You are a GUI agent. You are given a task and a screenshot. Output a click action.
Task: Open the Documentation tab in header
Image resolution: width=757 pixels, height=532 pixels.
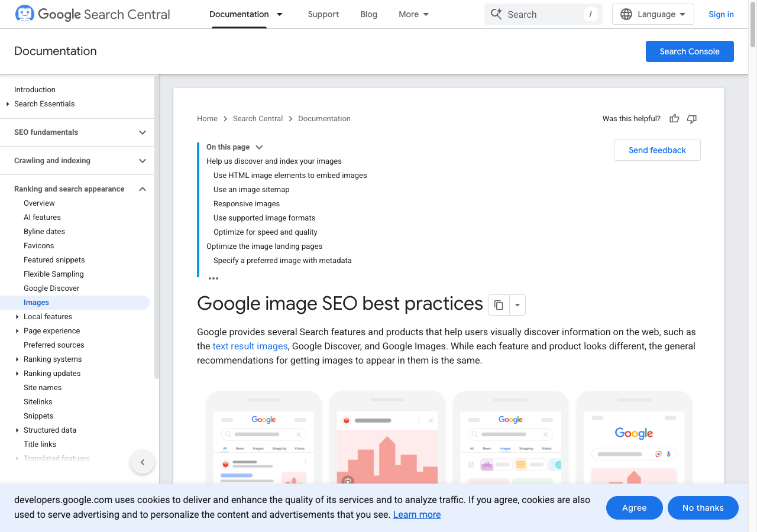239,14
